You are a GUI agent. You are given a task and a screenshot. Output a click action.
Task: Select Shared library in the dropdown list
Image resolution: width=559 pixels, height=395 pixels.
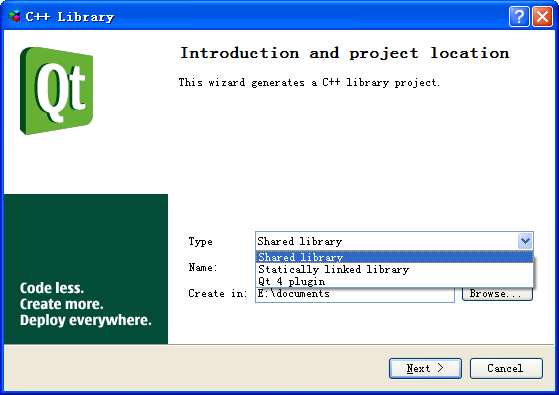pos(394,257)
